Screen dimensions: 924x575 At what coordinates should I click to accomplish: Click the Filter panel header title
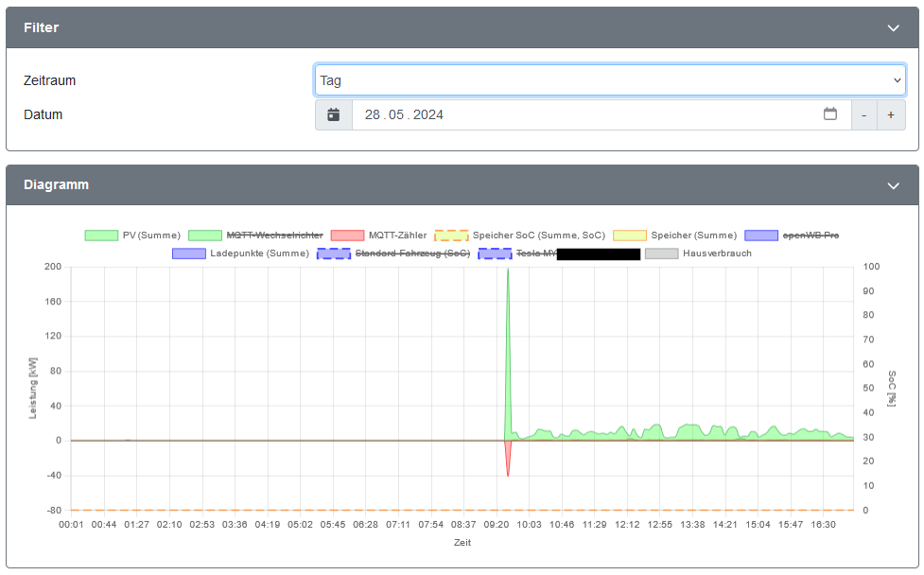pos(42,27)
